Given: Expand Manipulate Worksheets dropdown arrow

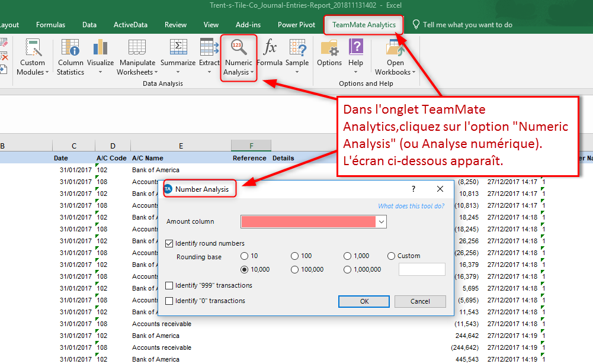Looking at the screenshot, I should point(156,72).
